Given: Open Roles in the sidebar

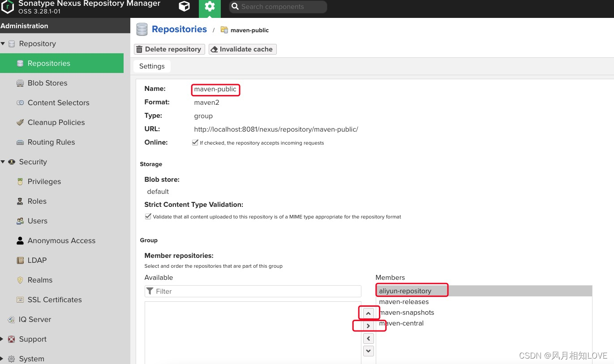Looking at the screenshot, I should pyautogui.click(x=62, y=201).
